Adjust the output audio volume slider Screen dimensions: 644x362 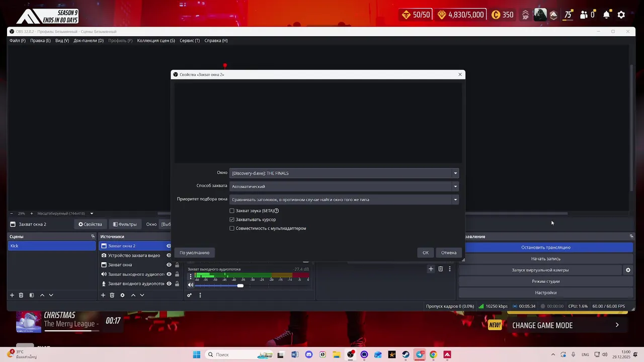[x=240, y=286]
